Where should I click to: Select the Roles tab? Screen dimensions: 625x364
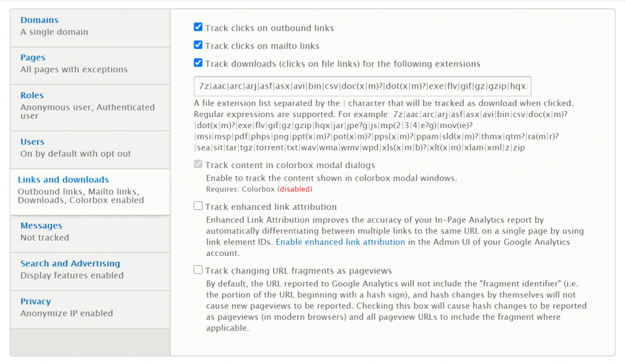coord(32,96)
